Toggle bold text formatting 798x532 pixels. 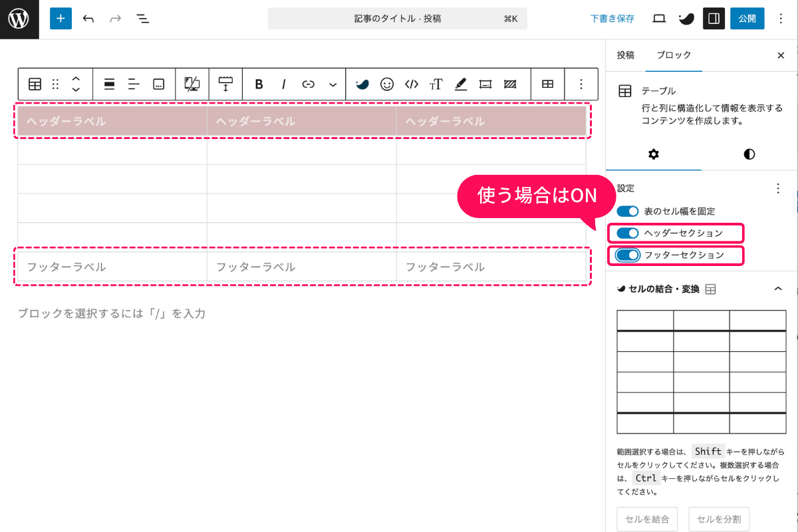coord(259,84)
